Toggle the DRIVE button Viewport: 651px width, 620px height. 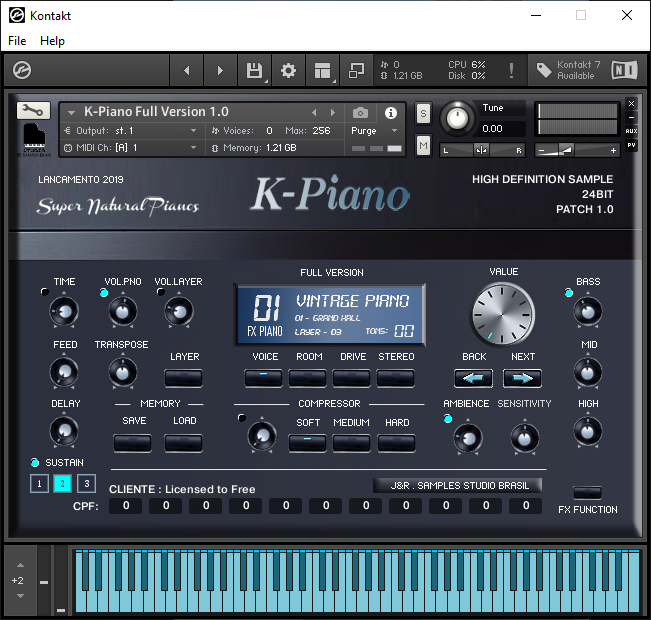352,378
